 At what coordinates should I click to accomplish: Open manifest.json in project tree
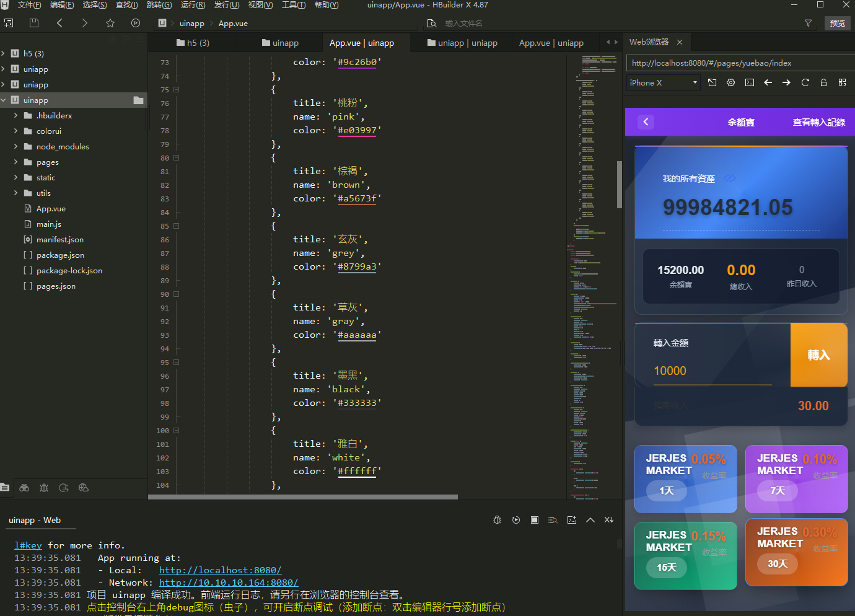coord(59,239)
